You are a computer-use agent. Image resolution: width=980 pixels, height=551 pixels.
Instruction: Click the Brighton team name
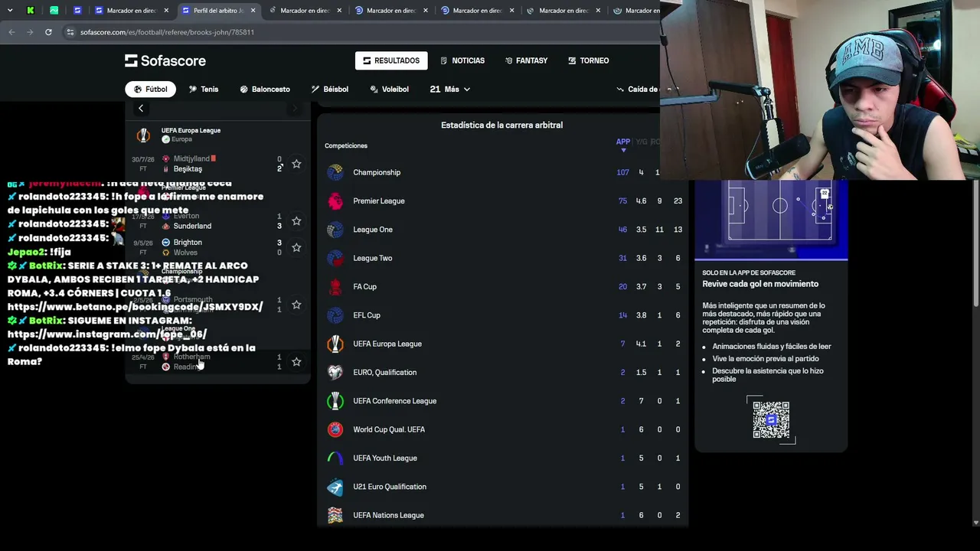(188, 243)
